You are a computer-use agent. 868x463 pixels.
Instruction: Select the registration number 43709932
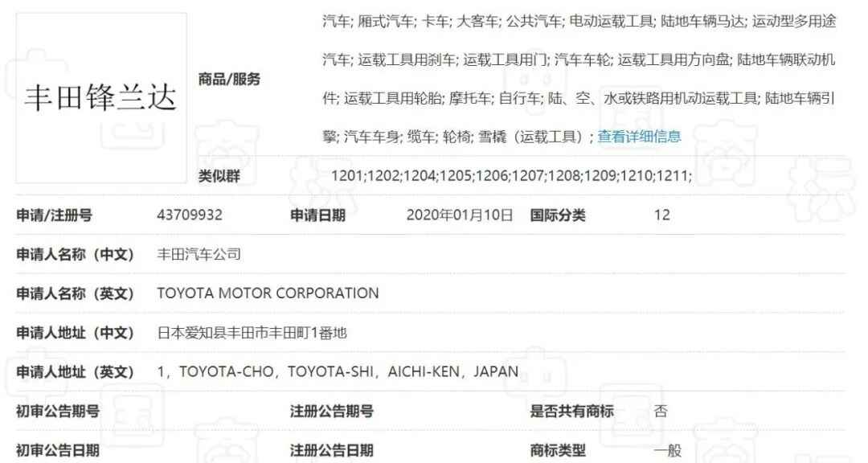click(x=190, y=215)
